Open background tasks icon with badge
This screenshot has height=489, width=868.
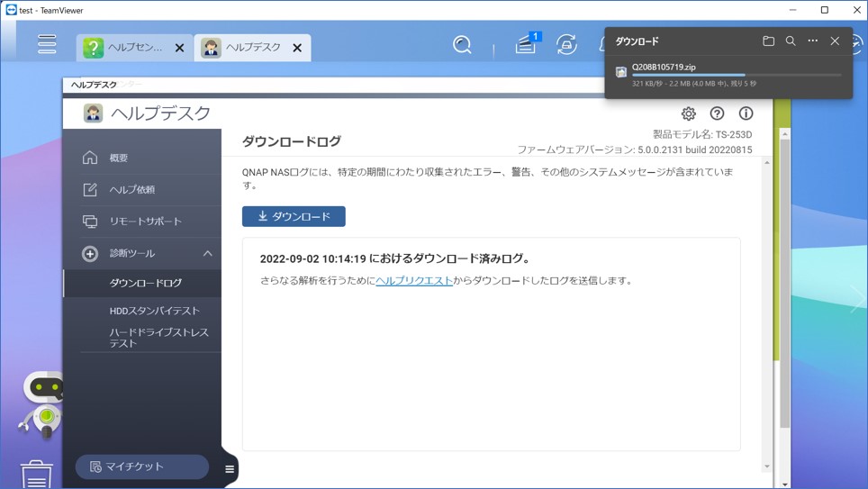527,44
